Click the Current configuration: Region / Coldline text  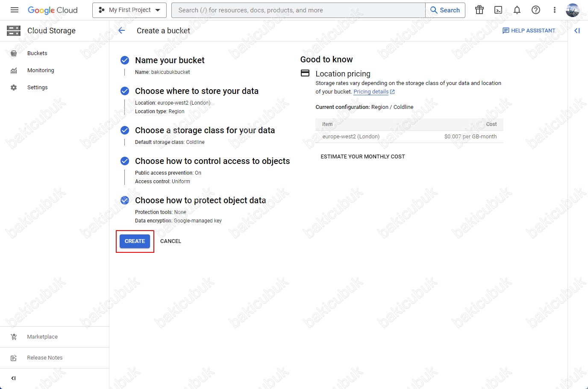pyautogui.click(x=365, y=107)
